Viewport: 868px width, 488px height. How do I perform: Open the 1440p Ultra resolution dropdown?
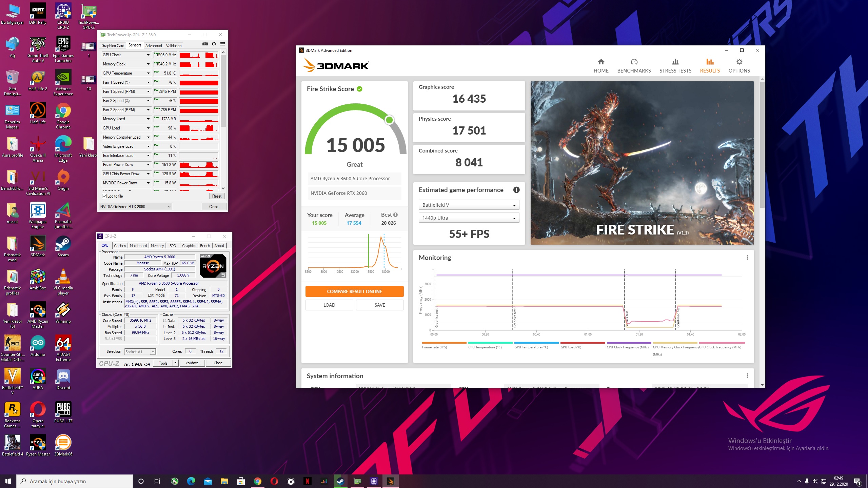tap(469, 218)
